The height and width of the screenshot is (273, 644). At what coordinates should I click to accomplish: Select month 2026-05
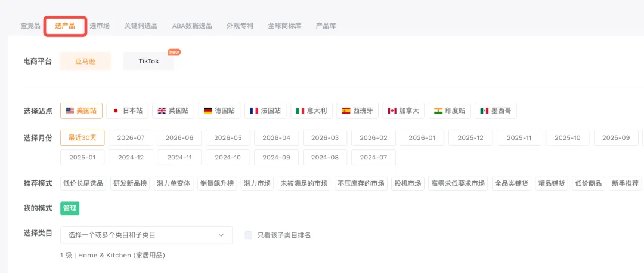tap(228, 137)
